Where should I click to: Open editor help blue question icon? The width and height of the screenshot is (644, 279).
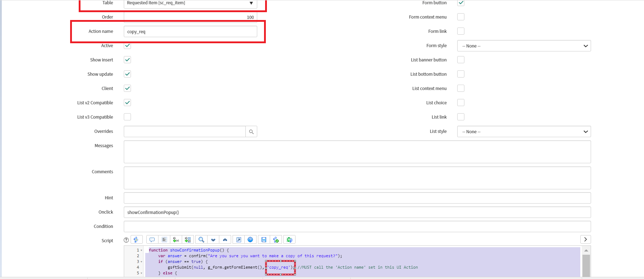250,240
